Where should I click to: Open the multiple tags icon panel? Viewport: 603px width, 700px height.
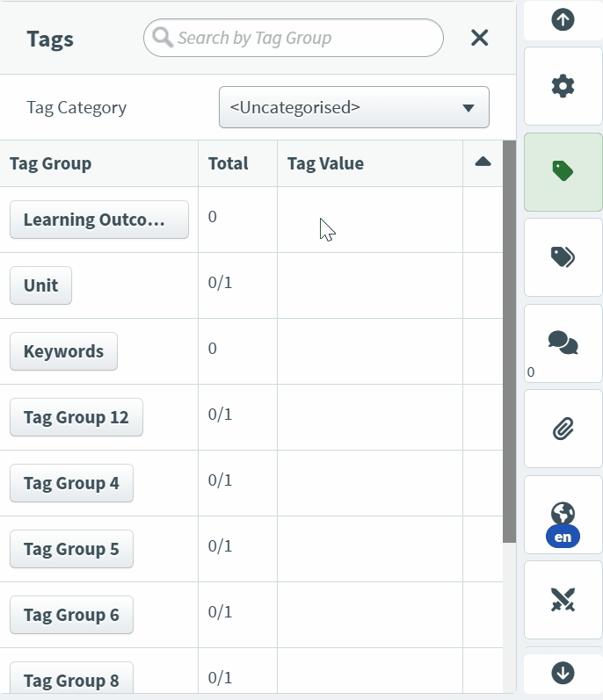pyautogui.click(x=563, y=256)
